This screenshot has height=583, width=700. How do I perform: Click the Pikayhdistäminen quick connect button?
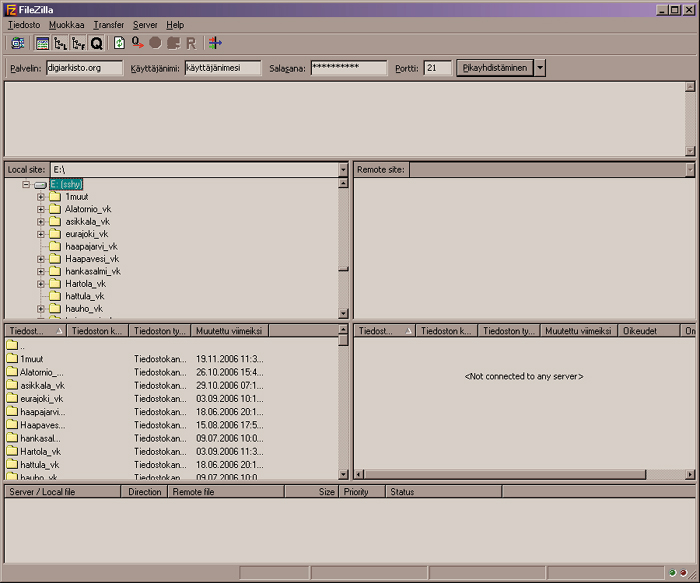click(495, 68)
